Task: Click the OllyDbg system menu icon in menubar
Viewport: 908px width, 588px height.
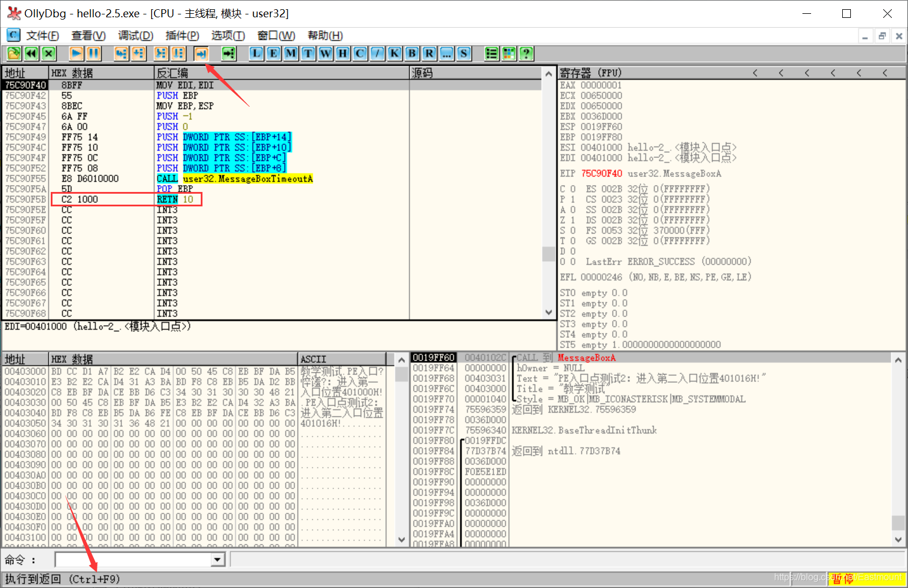Action: (13, 36)
